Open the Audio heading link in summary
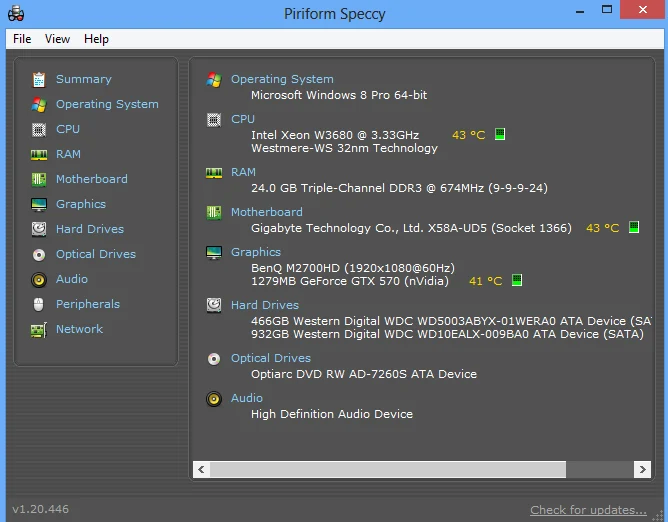The height and width of the screenshot is (522, 668). coord(247,398)
